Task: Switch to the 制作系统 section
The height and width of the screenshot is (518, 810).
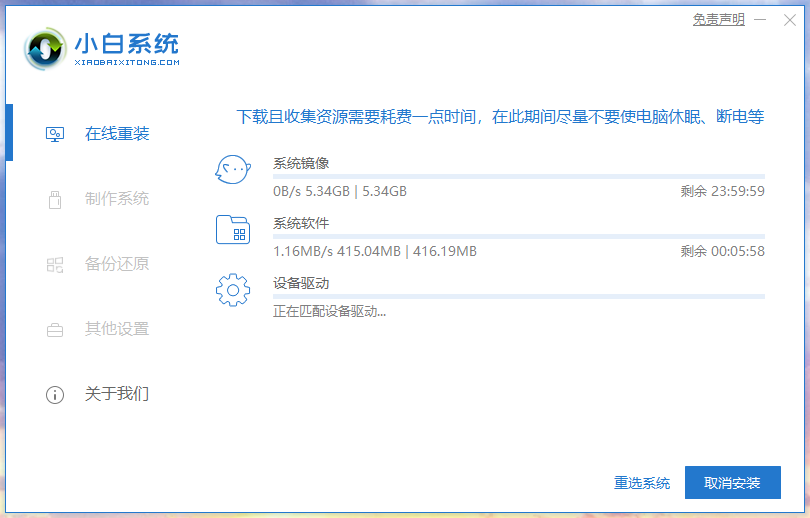Action: pos(117,199)
